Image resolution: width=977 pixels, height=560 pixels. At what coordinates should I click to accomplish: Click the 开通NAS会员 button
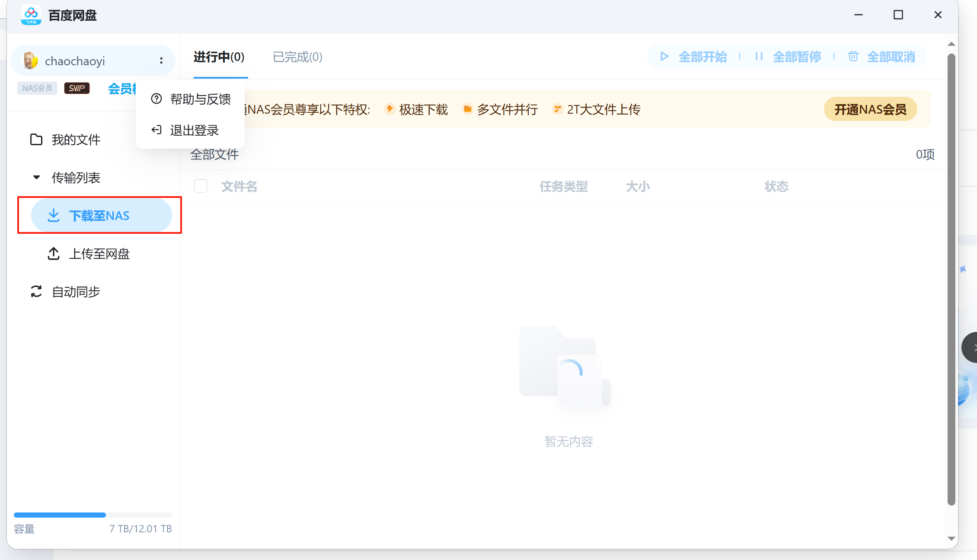pyautogui.click(x=871, y=109)
